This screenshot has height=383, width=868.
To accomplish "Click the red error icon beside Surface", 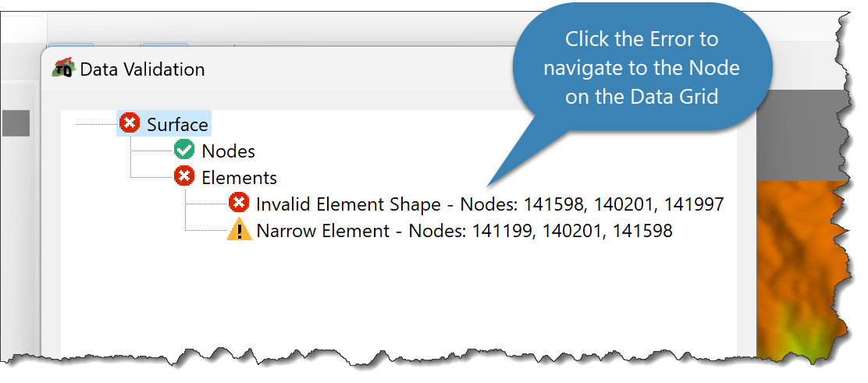I will pyautogui.click(x=130, y=123).
